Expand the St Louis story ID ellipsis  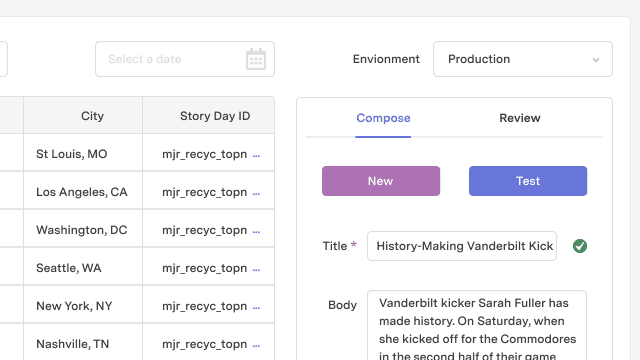(256, 156)
